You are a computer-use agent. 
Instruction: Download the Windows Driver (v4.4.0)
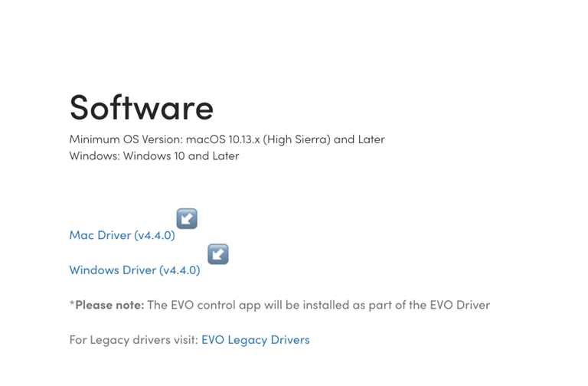pos(134,270)
